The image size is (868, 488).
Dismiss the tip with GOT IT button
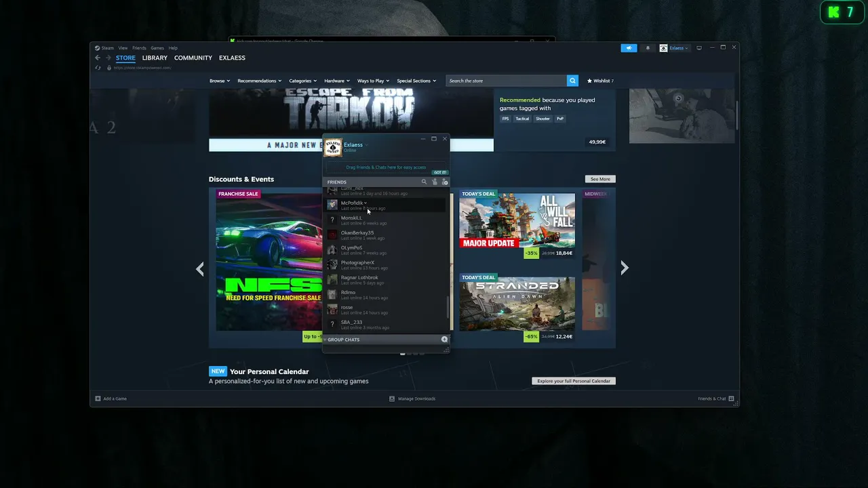coord(440,172)
